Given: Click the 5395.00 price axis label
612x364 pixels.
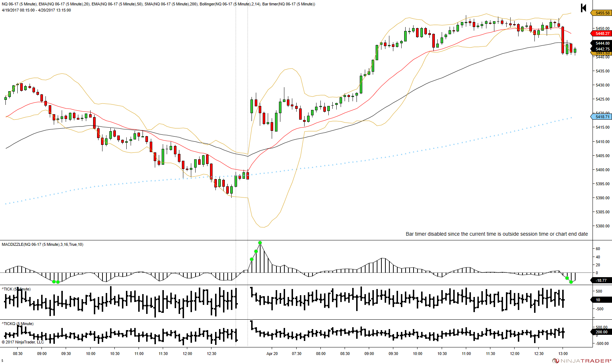Looking at the screenshot, I should pos(603,184).
